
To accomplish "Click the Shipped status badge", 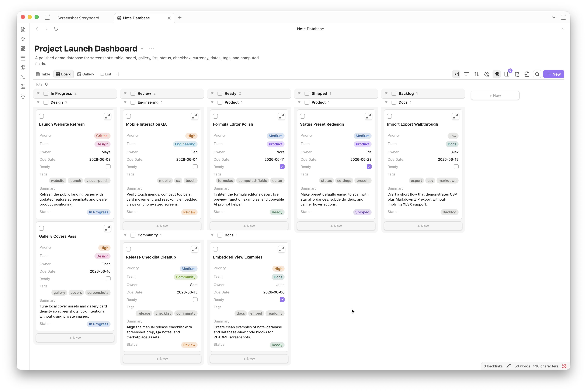I will pyautogui.click(x=362, y=212).
